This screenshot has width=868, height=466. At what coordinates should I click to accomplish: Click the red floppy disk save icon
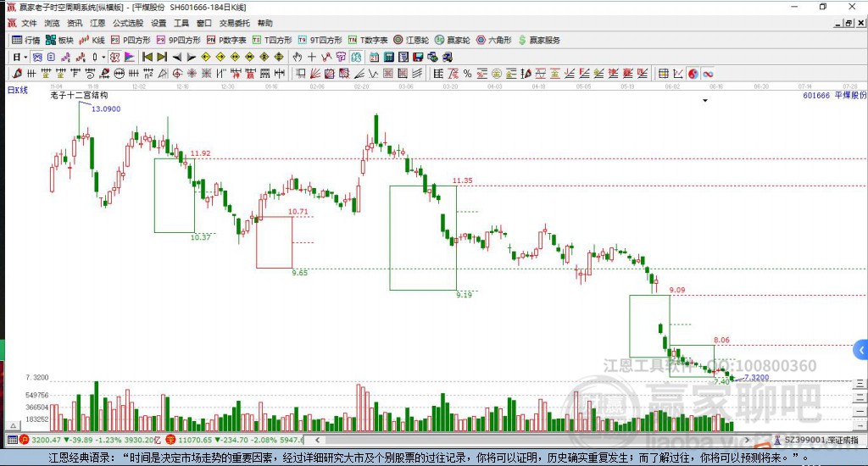click(x=418, y=57)
